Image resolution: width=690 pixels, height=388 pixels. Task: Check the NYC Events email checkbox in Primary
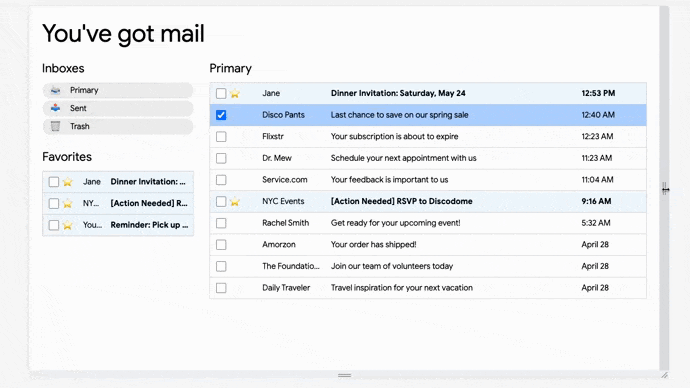(221, 201)
